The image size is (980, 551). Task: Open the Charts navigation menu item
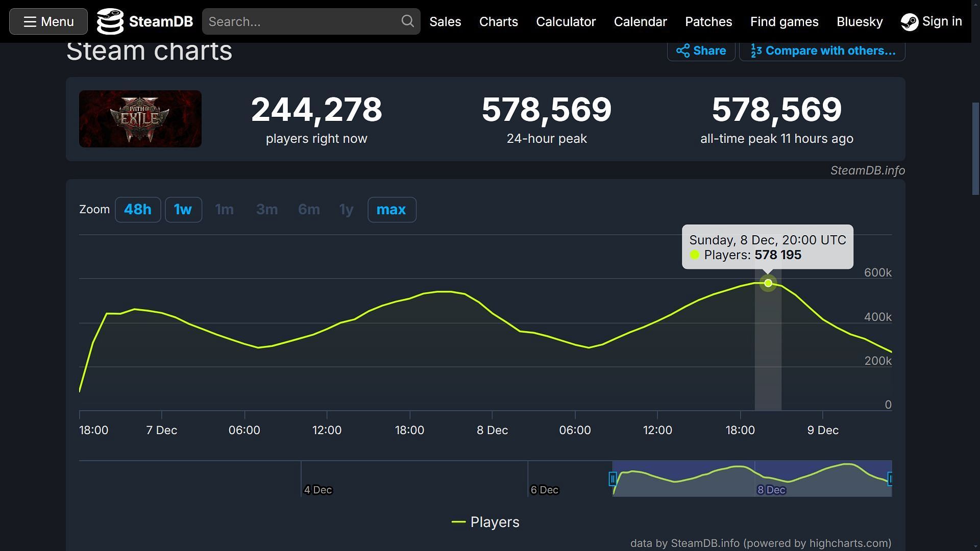pos(498,21)
